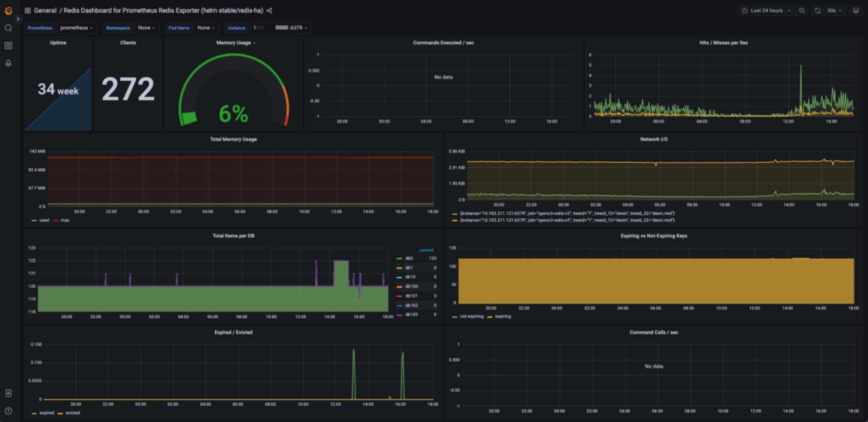Image resolution: width=868 pixels, height=422 pixels.
Task: Open the Dashboards grid icon in sidebar
Action: pyautogui.click(x=8, y=45)
